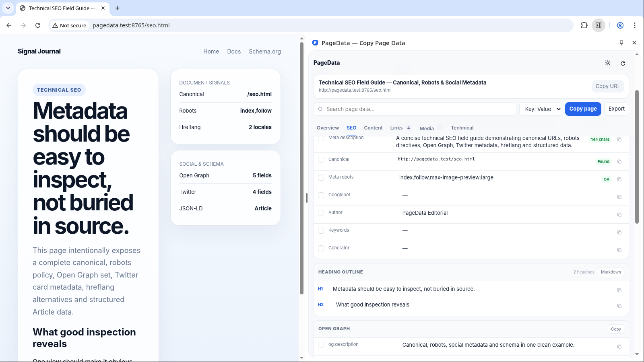The width and height of the screenshot is (644, 362).
Task: Check the Googlebot row checkbox
Action: point(321,195)
